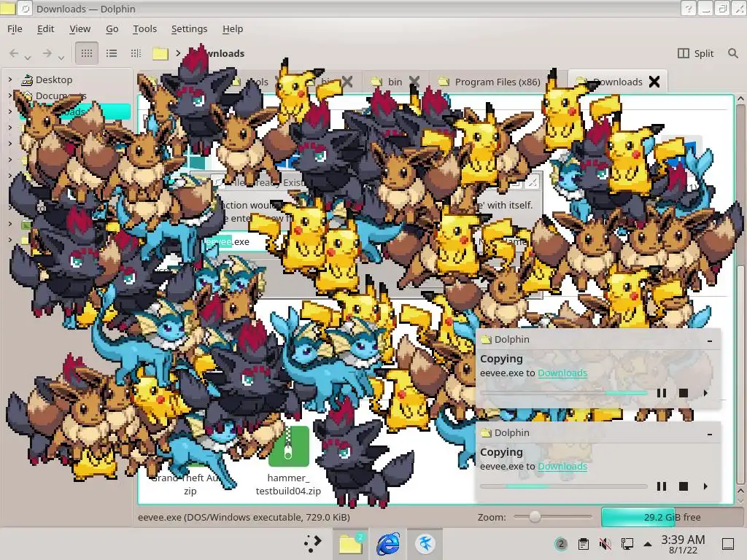The image size is (747, 560).
Task: Minimize the first Dolphin copy notification
Action: (710, 341)
